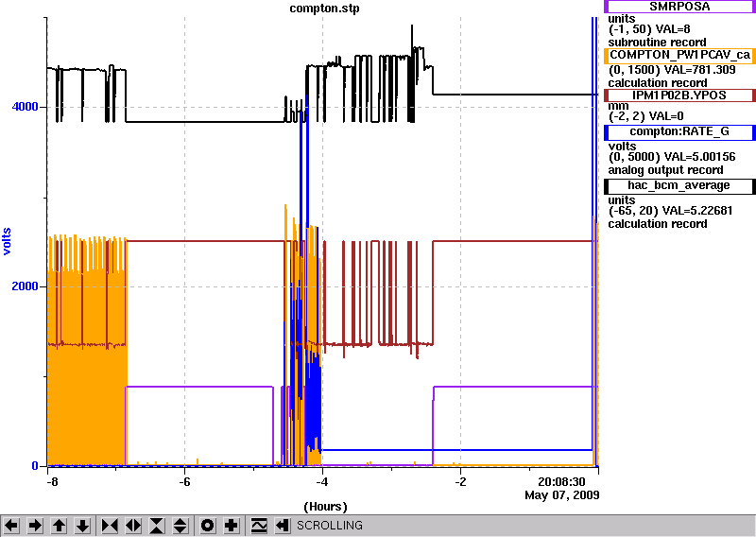Click the horizontal bowtie zoom icon

tap(110, 525)
